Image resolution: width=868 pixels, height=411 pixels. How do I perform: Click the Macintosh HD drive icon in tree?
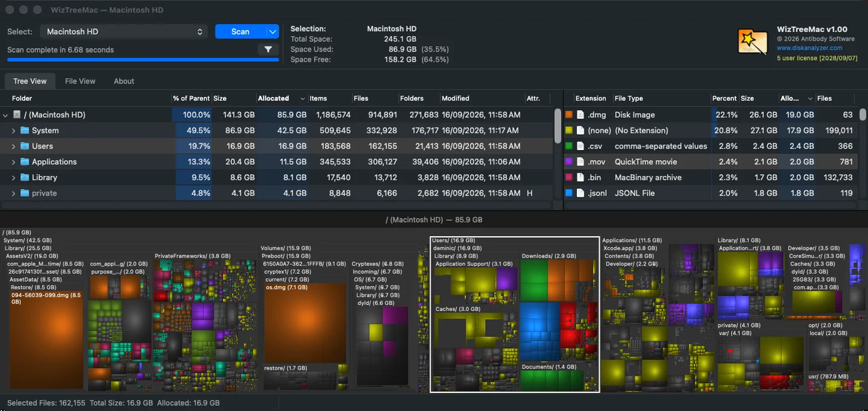coord(17,115)
